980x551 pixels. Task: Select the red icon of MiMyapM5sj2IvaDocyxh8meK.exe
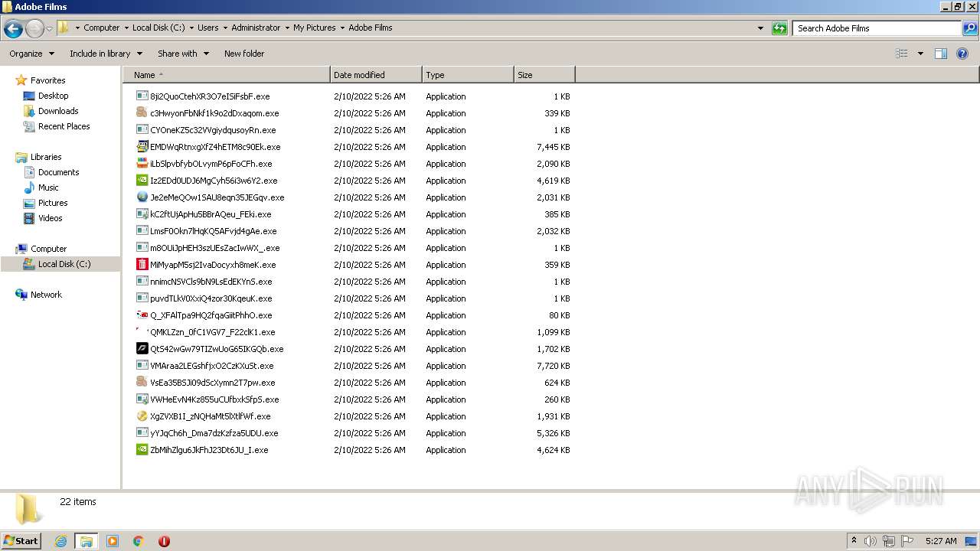click(x=142, y=265)
